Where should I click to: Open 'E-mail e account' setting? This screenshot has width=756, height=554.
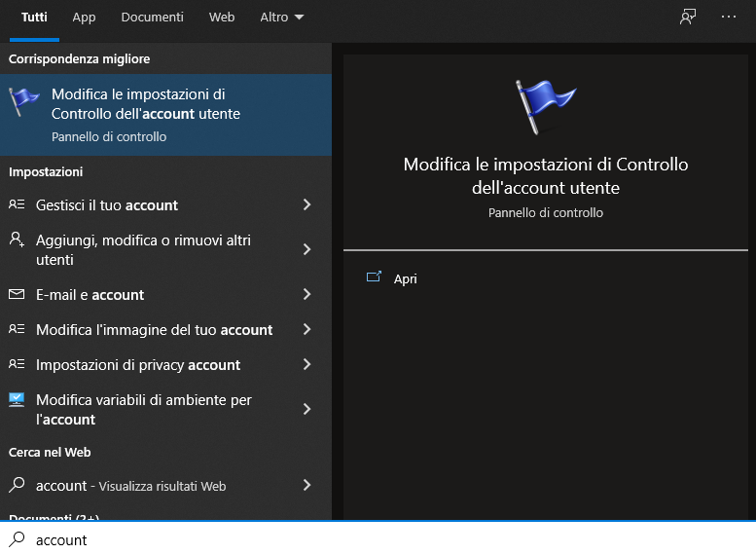(165, 295)
